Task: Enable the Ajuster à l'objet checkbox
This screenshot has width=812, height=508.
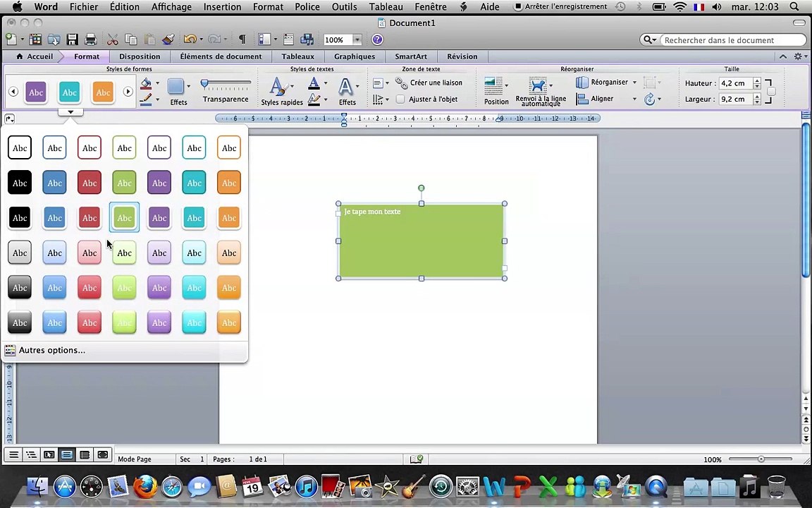Action: point(400,99)
